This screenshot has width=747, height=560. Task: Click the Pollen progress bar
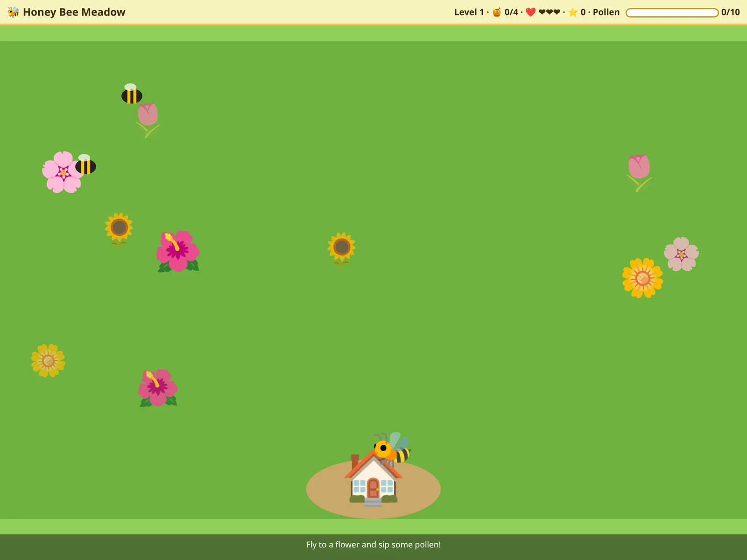672,13
